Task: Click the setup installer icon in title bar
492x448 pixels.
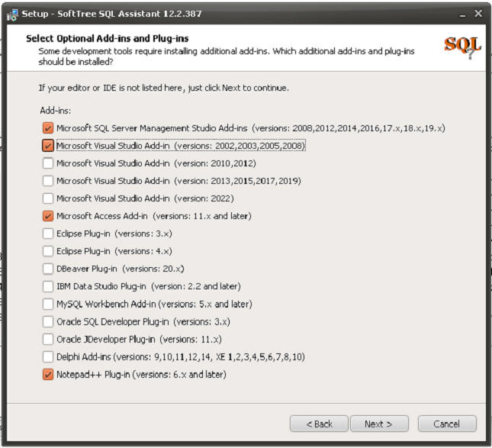Action: [12, 15]
